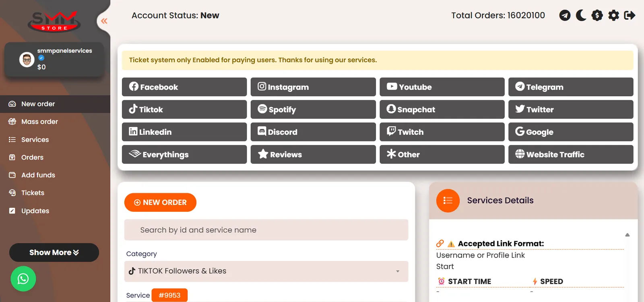Image resolution: width=644 pixels, height=302 pixels.
Task: Open Updates in sidebar menu
Action: click(x=55, y=211)
